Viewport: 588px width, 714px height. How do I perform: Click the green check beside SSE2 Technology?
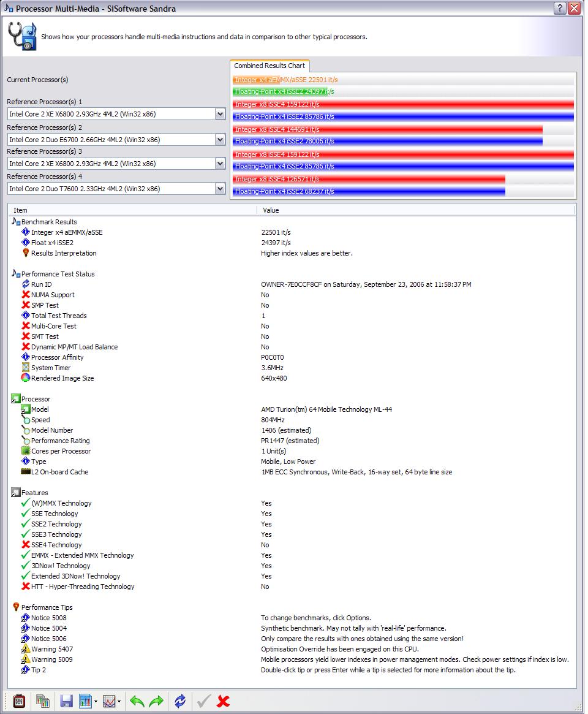click(x=26, y=523)
